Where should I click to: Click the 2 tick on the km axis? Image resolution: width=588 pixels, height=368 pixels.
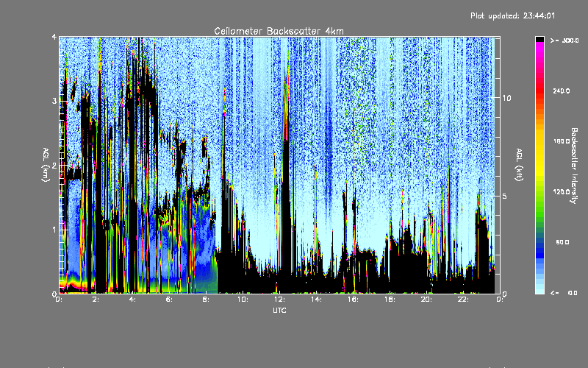(54, 166)
